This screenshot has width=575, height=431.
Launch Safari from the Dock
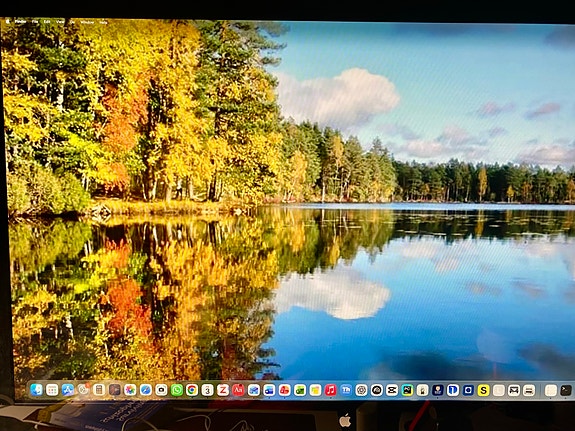point(146,390)
